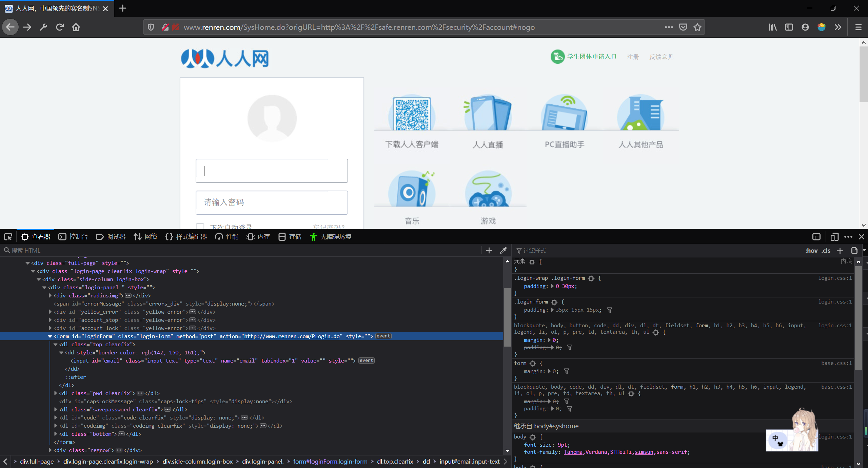Screen dimensions: 868x468
Task: Click the 注册 register link
Action: pos(633,57)
